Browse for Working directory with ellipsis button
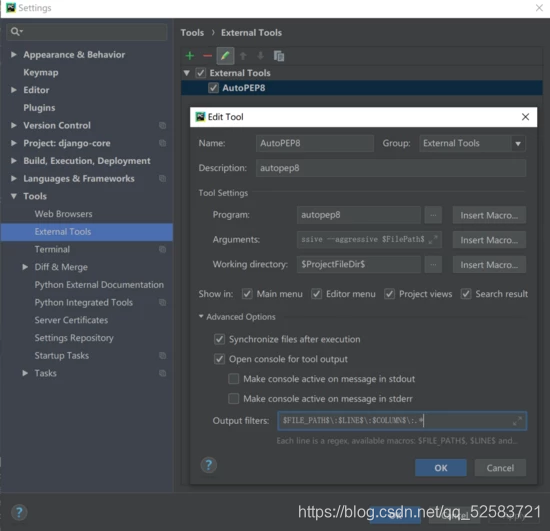This screenshot has height=531, width=550. click(x=433, y=264)
